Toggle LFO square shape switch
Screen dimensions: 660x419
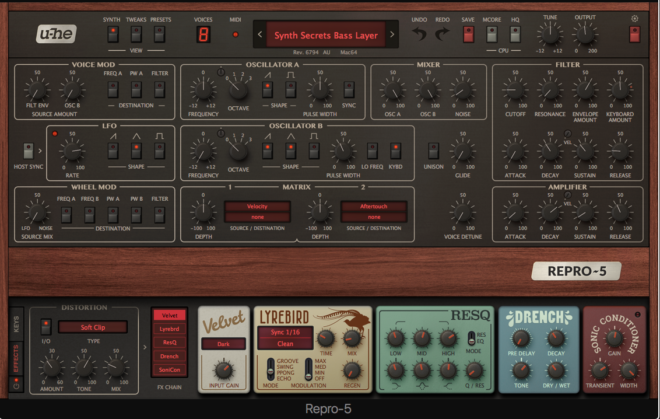[x=159, y=150]
